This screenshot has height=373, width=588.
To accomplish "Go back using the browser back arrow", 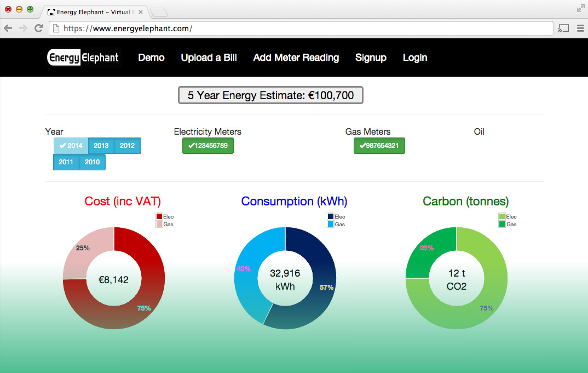I will pos(8,28).
